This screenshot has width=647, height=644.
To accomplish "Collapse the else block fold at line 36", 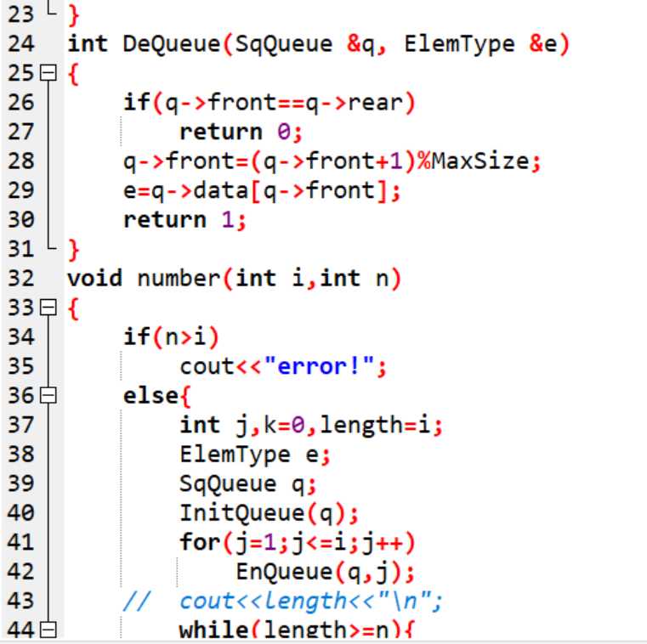I will pos(48,396).
